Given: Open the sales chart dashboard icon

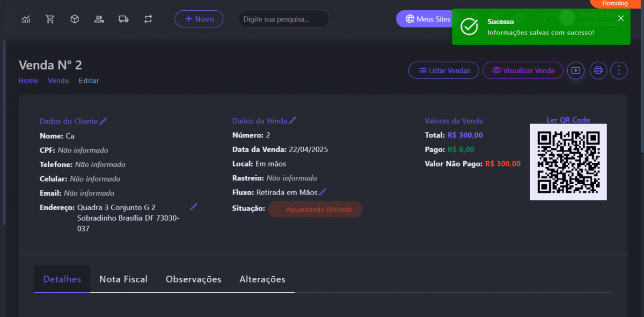Looking at the screenshot, I should (26, 19).
